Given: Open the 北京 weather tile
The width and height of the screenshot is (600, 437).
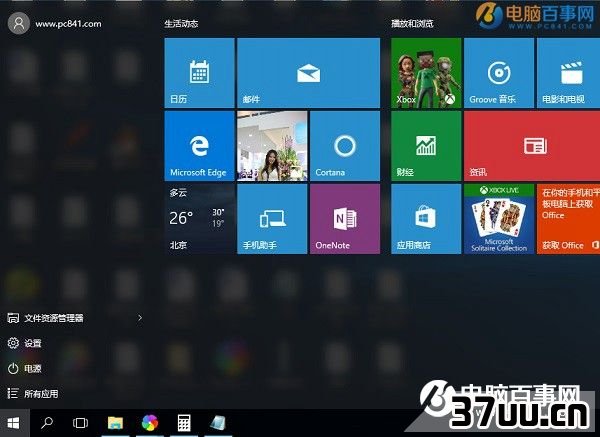Looking at the screenshot, I should click(199, 219).
